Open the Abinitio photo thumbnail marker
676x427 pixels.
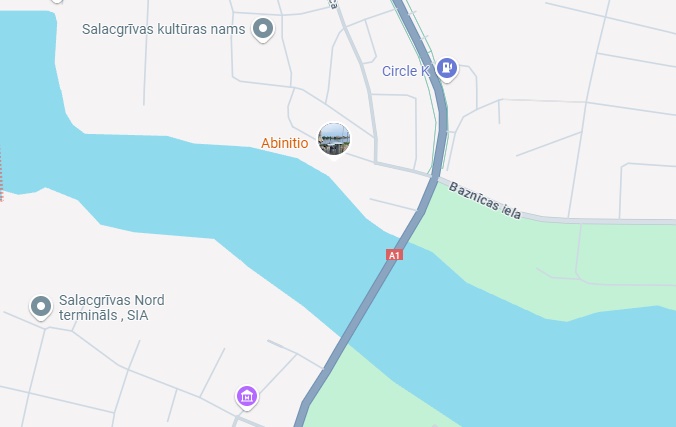tap(334, 139)
